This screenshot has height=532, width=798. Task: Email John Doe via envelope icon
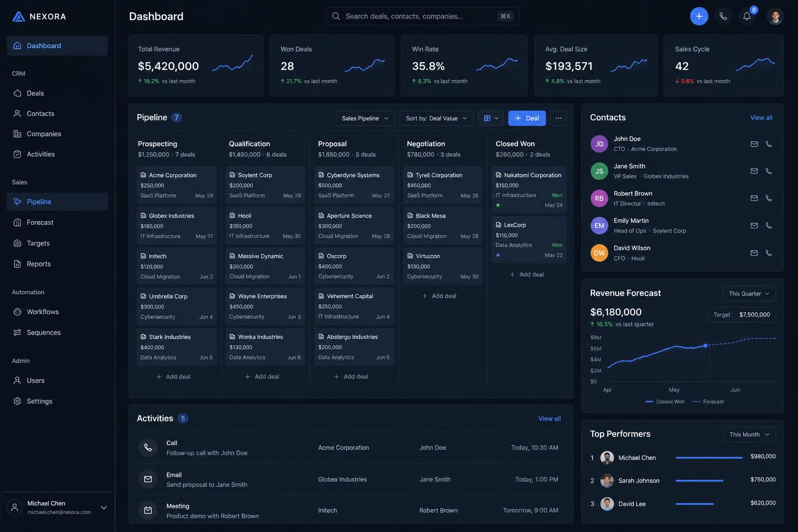pos(754,144)
